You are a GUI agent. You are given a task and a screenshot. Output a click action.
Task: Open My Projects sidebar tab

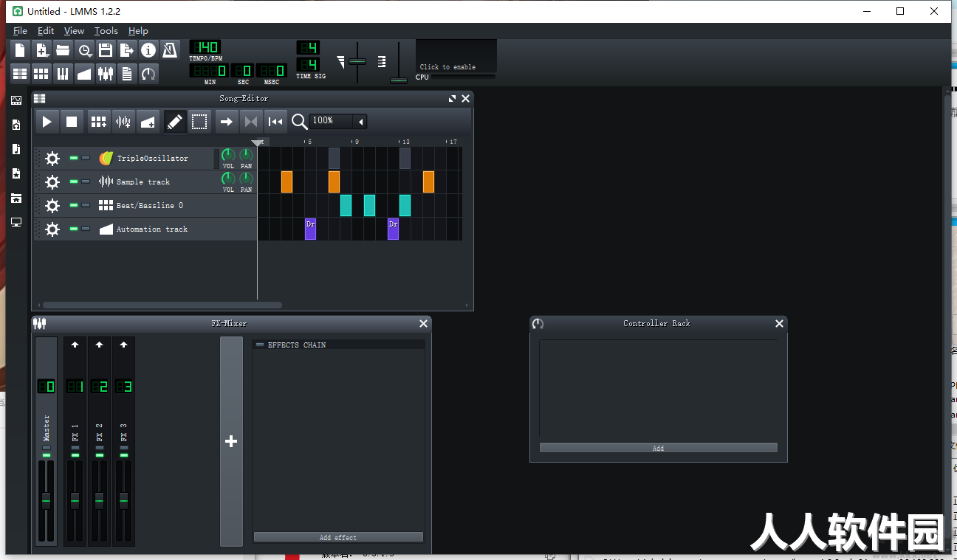[16, 125]
